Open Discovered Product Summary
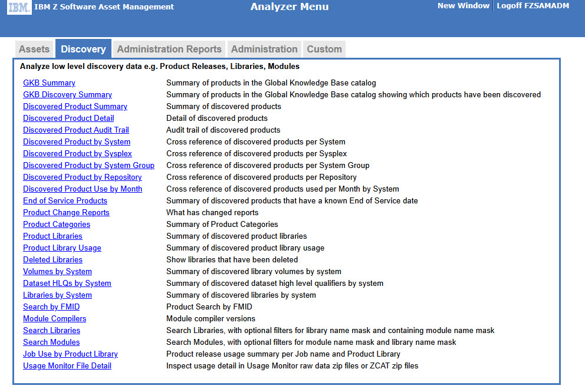This screenshot has width=585, height=392. click(75, 106)
